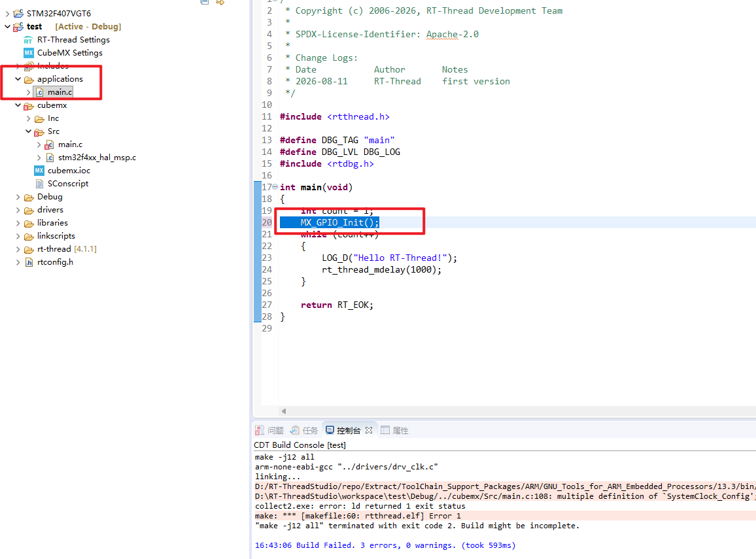Expand the libraries folder
The width and height of the screenshot is (756, 559).
(x=18, y=223)
